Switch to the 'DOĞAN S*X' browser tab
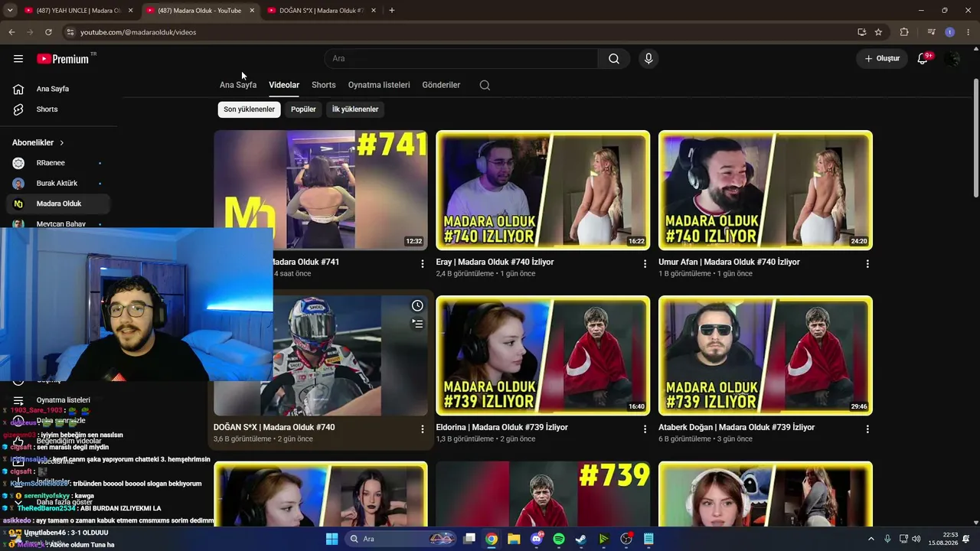This screenshot has height=551, width=980. [322, 11]
